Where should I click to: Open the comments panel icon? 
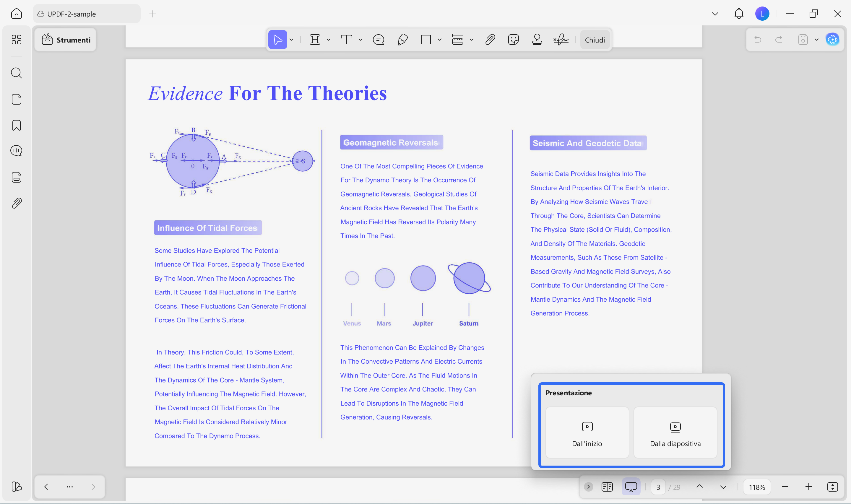pyautogui.click(x=16, y=150)
